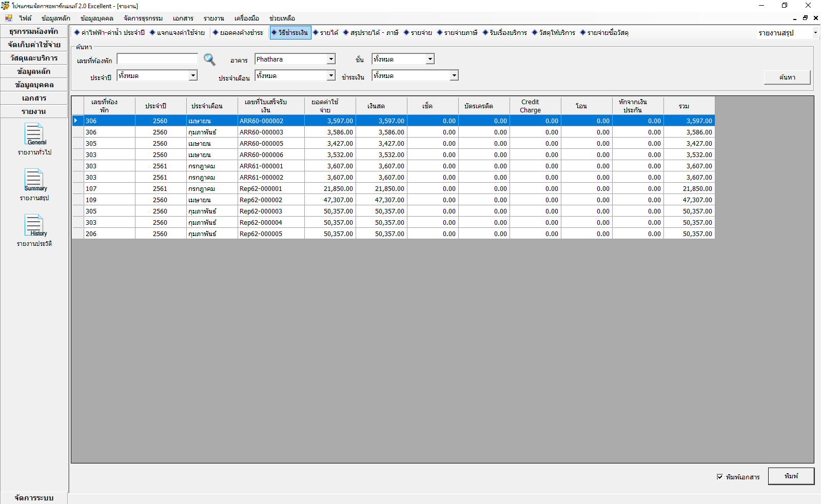Switch to วัสดุให้บริการ tab

(554, 32)
